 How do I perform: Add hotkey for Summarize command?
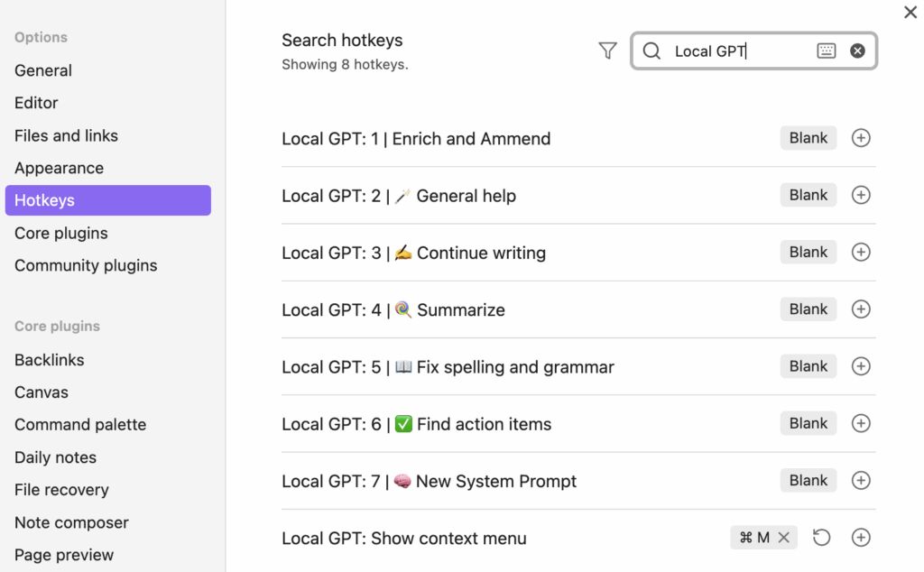(x=861, y=309)
